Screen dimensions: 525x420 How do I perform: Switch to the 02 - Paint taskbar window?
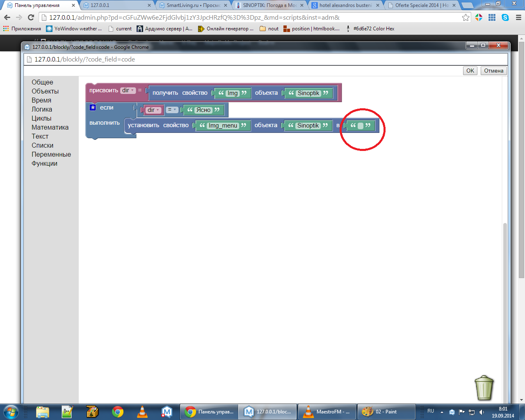pos(386,411)
